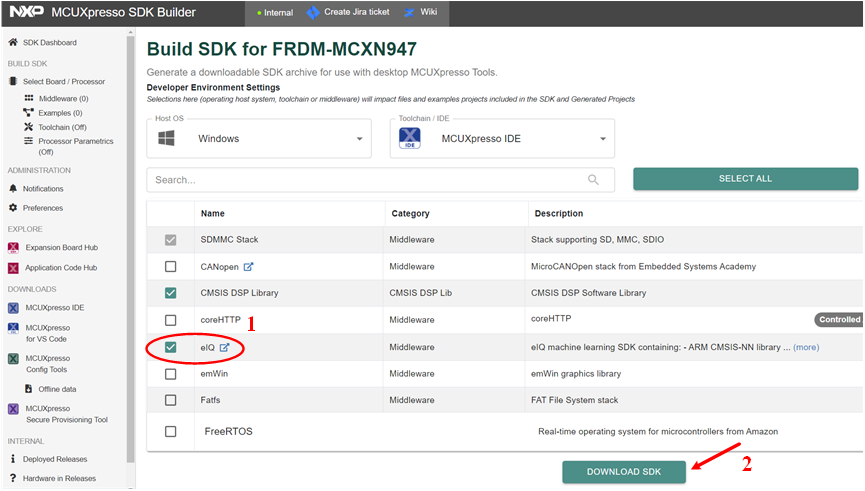Open Expansion Board Hub link
Image resolution: width=865 pixels, height=491 pixels.
pos(61,248)
